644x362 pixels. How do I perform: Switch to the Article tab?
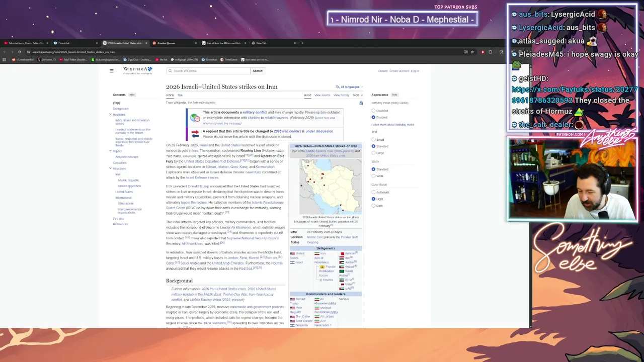tap(170, 95)
